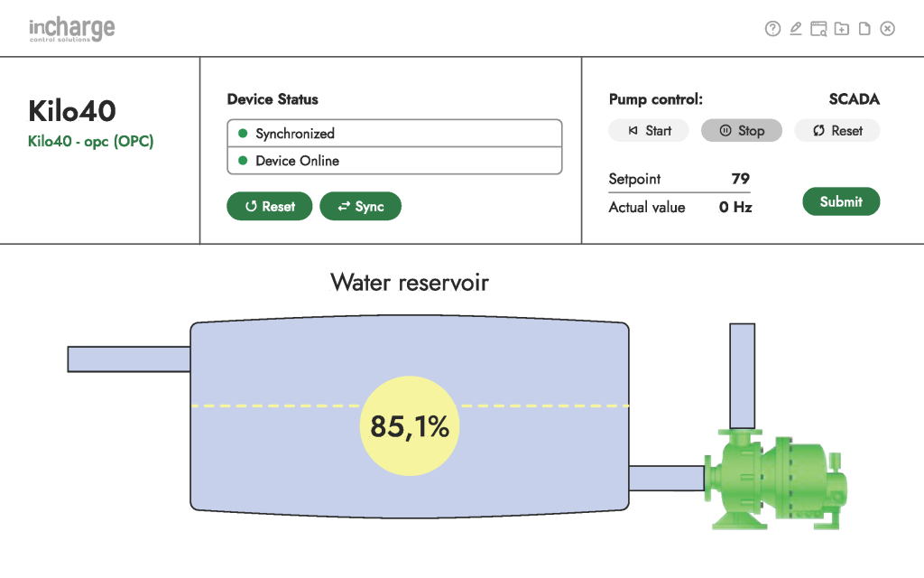The image size is (924, 578).
Task: Click the SCADA mode label
Action: (x=854, y=99)
